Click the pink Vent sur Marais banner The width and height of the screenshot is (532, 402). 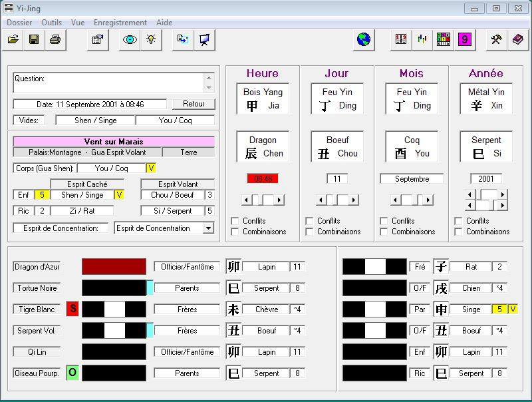click(x=114, y=142)
